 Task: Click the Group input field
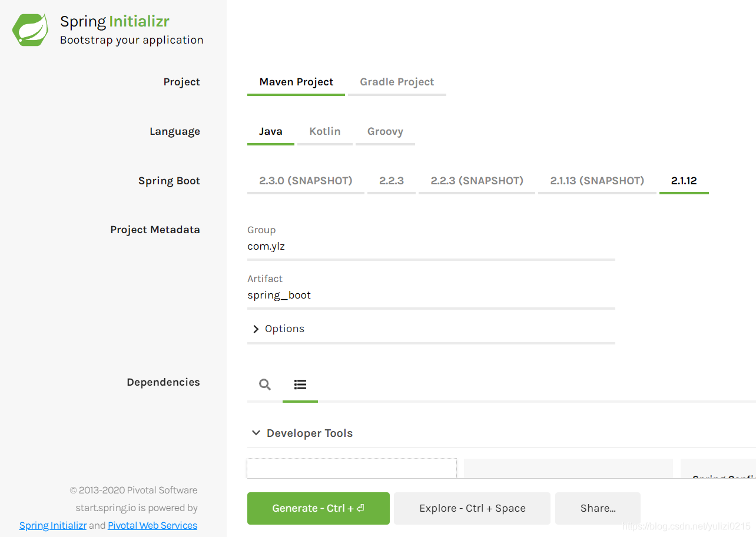431,247
